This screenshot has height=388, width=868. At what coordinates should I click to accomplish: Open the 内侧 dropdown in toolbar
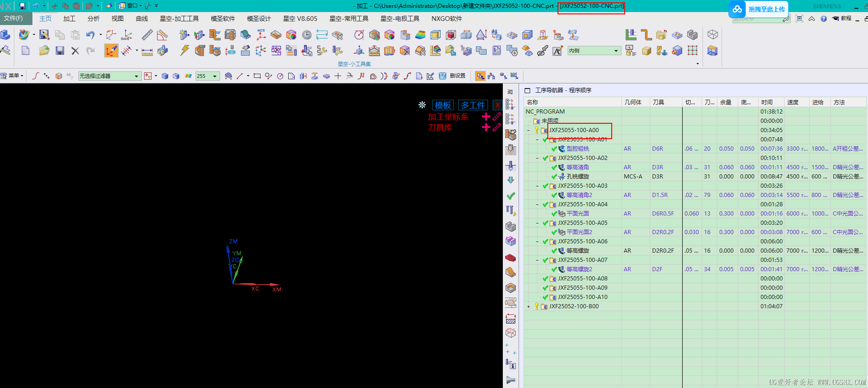click(616, 51)
